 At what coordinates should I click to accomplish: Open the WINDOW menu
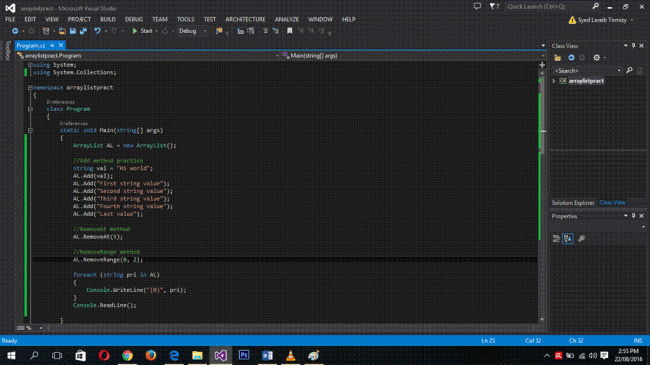pos(320,19)
